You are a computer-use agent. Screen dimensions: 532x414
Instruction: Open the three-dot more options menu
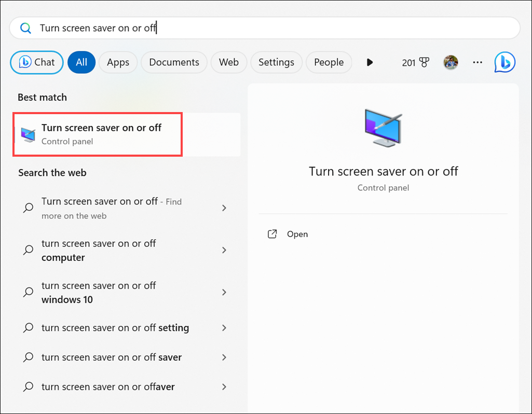coord(478,62)
